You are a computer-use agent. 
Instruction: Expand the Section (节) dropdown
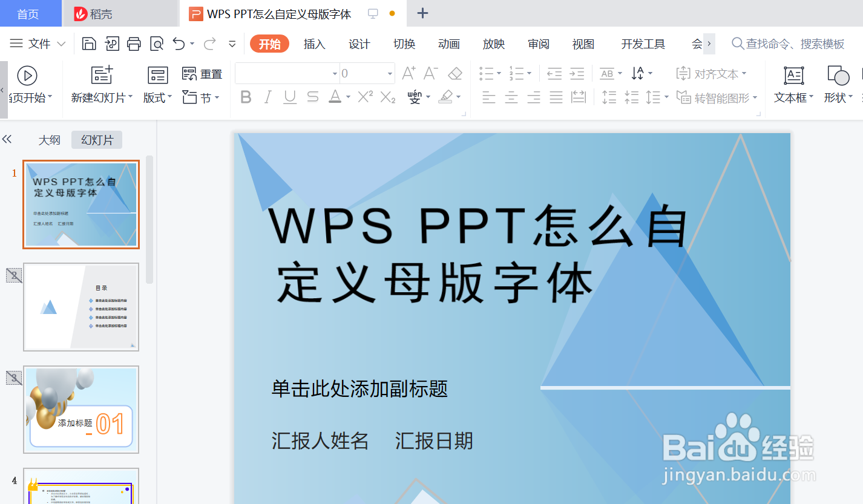(217, 97)
